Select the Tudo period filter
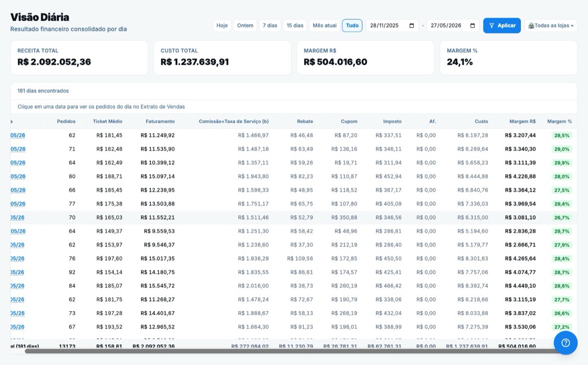 [x=352, y=26]
